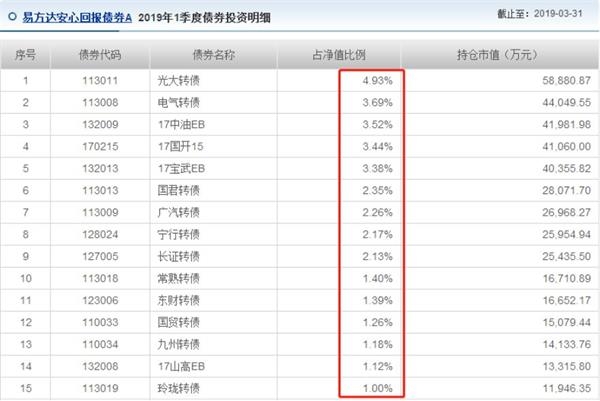Viewport: 600px width, 401px height.
Task: Select the bond name 光大转债
Action: pyautogui.click(x=179, y=81)
